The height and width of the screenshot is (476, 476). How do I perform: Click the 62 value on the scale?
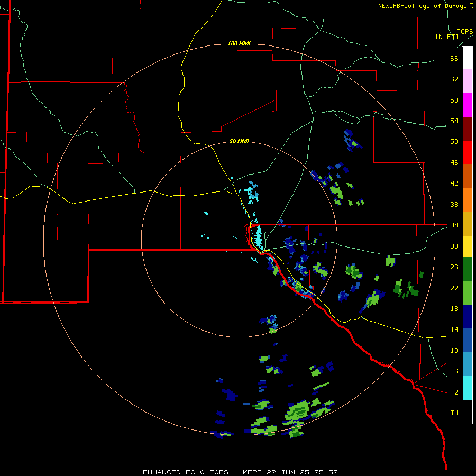click(454, 79)
